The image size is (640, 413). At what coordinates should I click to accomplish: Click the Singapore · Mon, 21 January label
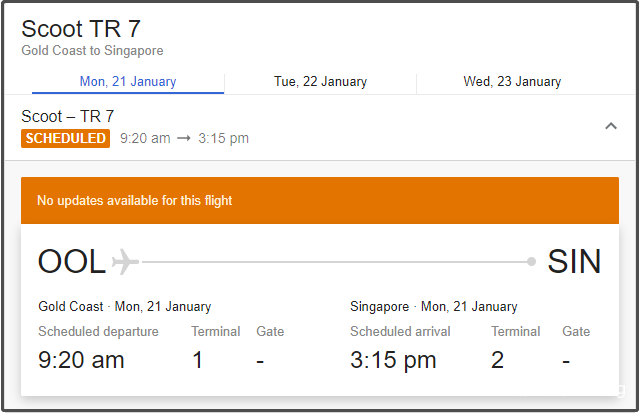434,307
